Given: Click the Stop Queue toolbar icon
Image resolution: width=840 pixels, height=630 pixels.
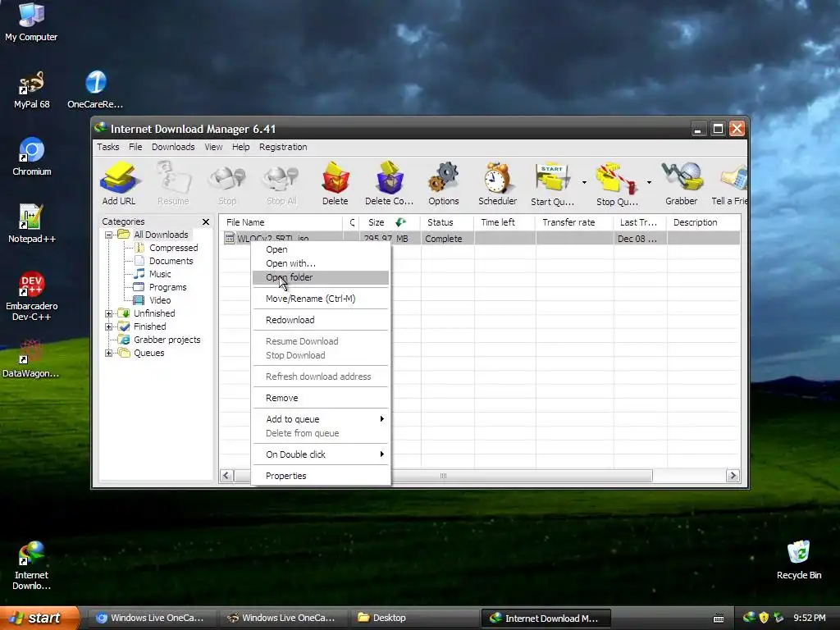Looking at the screenshot, I should [x=617, y=183].
